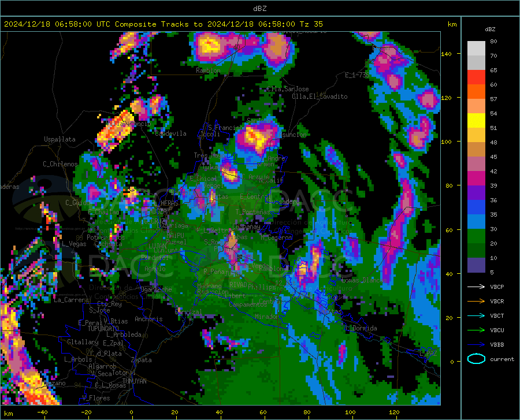Click the 'Clla.SanJose' place label on map
Image resolution: width=520 pixels, height=420 pixels.
[x=288, y=89]
